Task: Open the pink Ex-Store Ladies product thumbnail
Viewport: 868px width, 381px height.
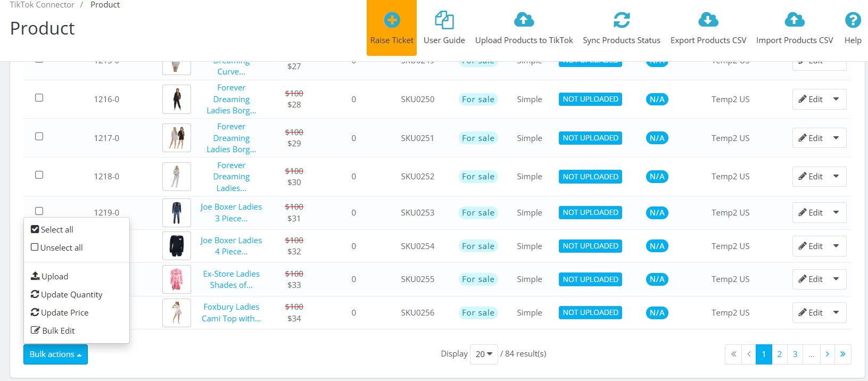Action: (177, 279)
